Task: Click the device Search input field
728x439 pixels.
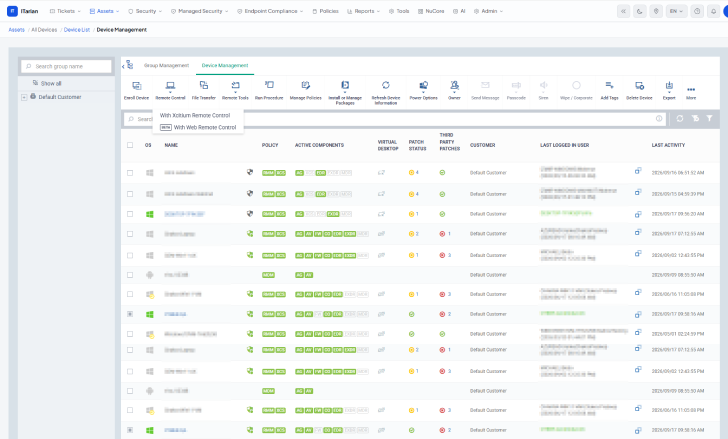Action: pos(395,119)
